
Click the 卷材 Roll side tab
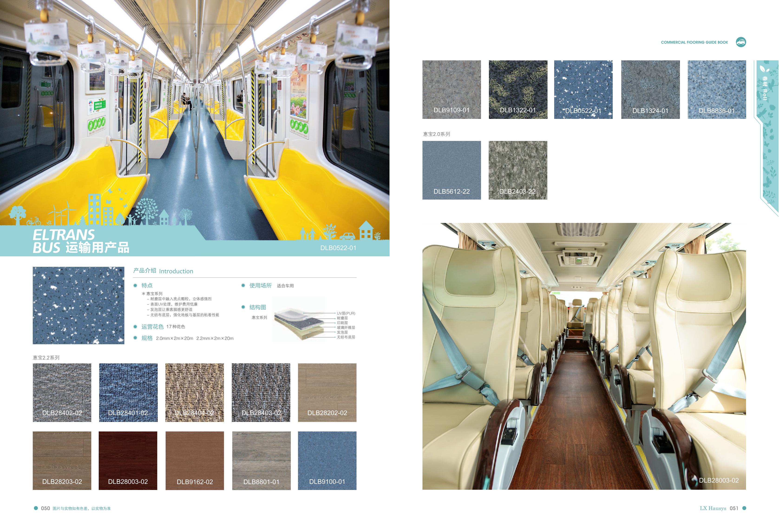point(765,89)
